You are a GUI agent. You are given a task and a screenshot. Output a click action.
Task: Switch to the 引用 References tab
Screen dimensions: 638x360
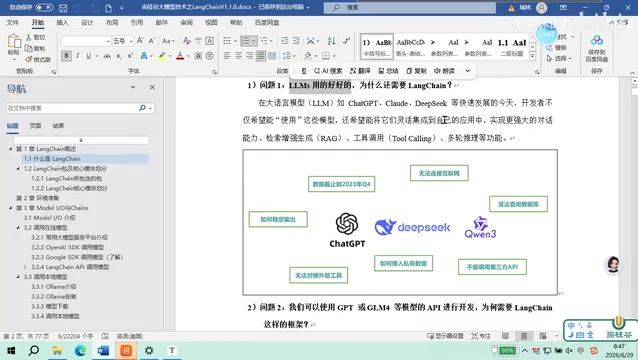(x=137, y=23)
